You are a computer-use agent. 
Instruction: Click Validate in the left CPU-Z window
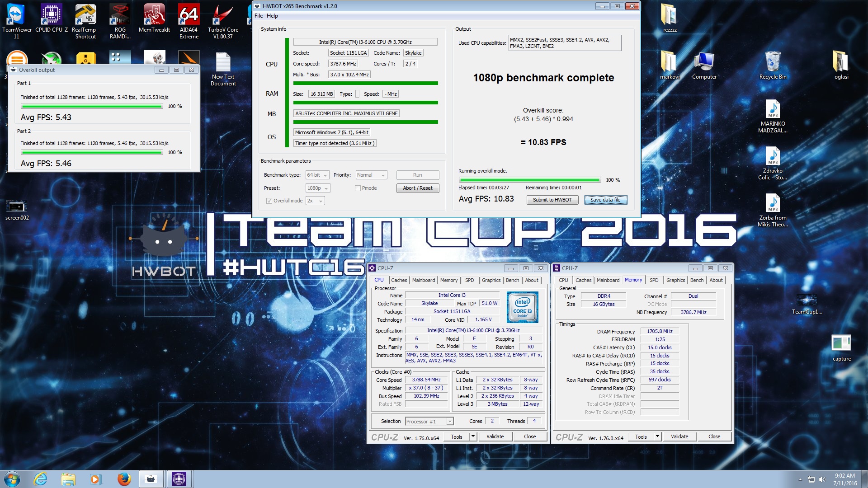click(x=495, y=436)
